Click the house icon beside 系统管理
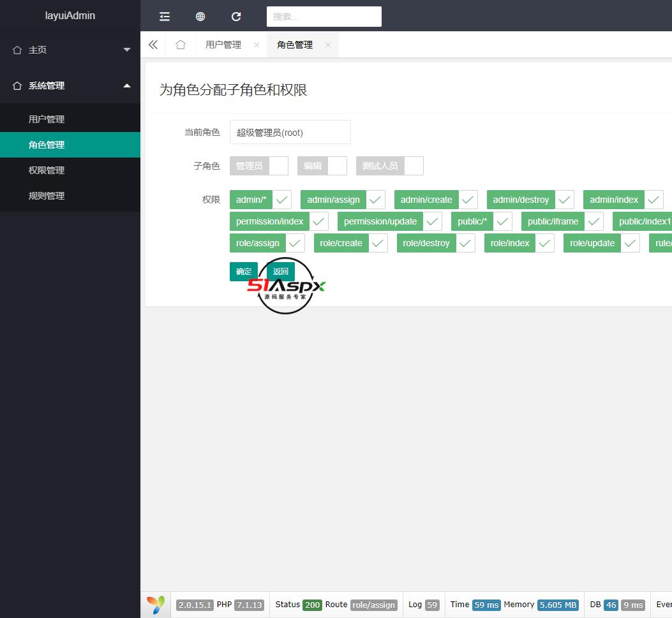 click(x=17, y=85)
